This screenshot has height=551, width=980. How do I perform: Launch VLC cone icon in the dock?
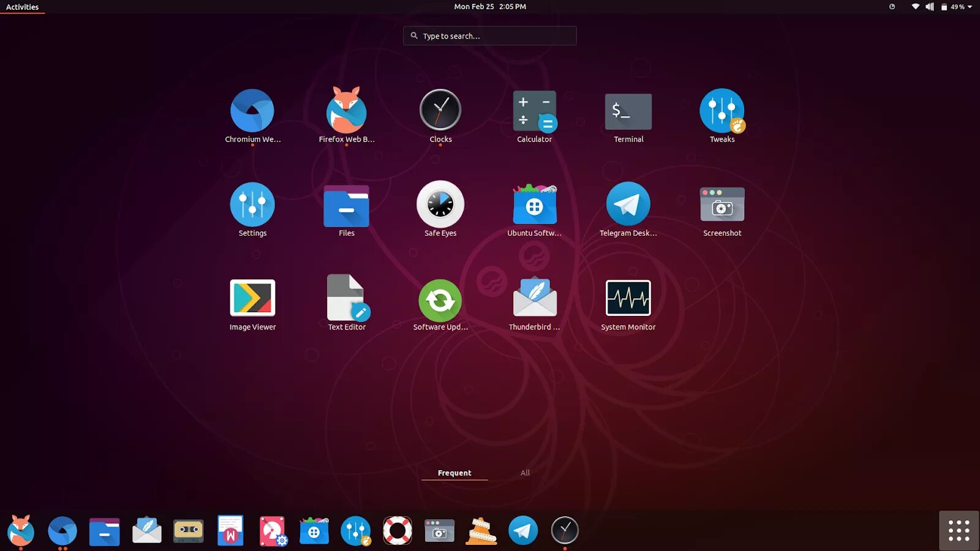(x=481, y=531)
